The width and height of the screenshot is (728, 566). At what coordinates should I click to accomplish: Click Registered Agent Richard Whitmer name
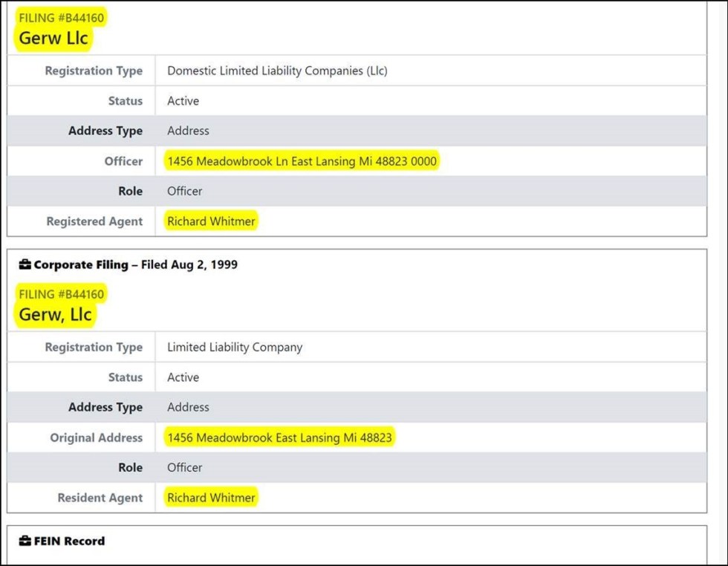coord(211,221)
